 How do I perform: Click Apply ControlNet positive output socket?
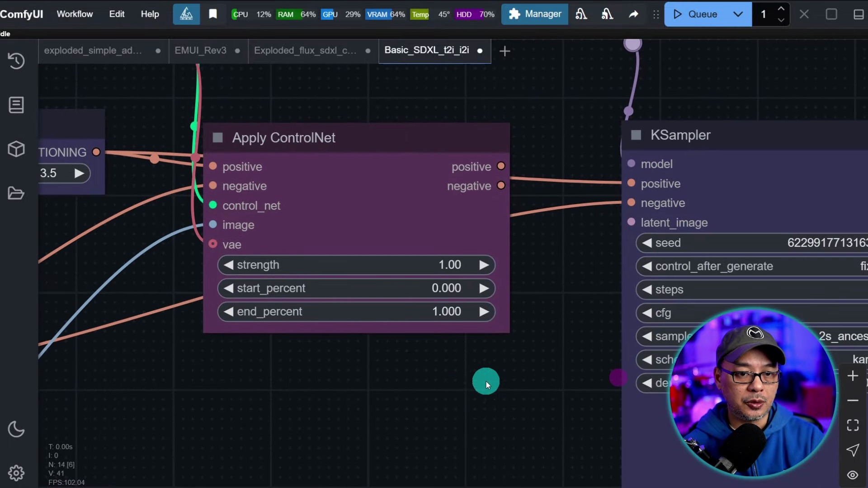(501, 166)
